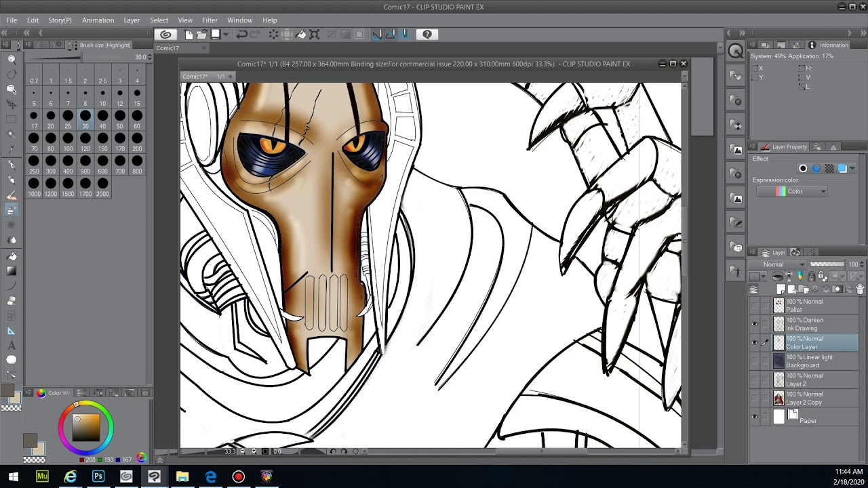Show the Background layer

[754, 361]
